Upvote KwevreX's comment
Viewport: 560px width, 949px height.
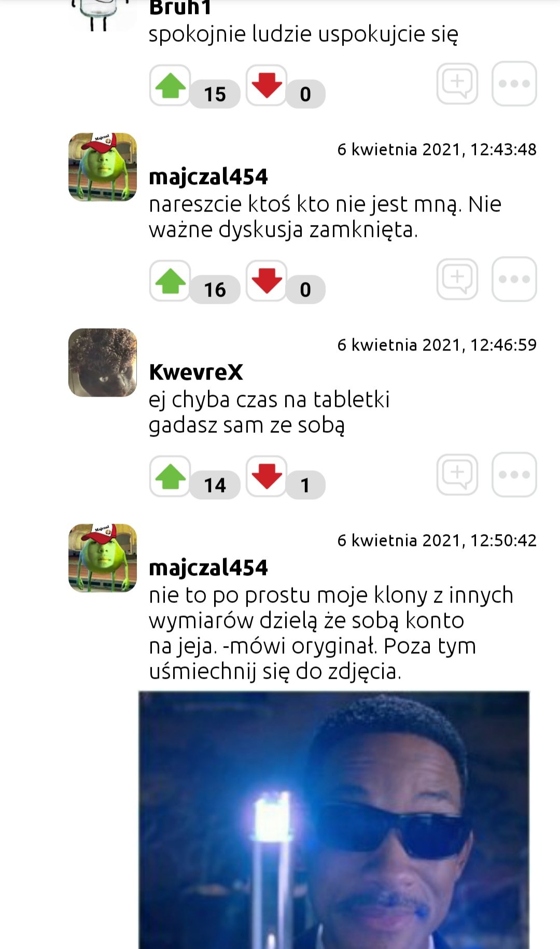(170, 476)
